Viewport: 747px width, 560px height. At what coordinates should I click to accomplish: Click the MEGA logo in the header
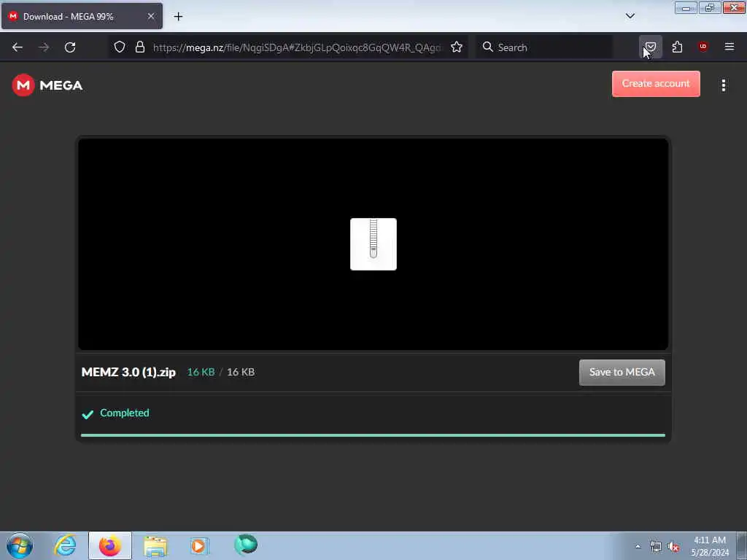point(47,85)
